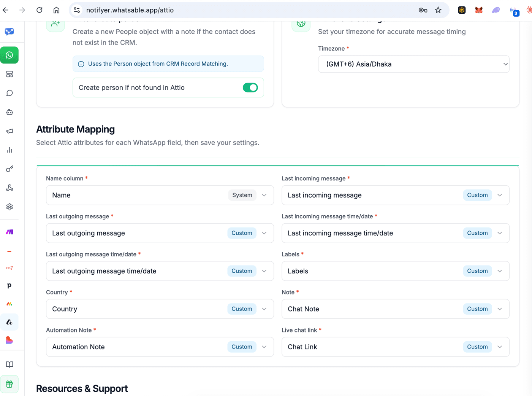Image resolution: width=532 pixels, height=396 pixels.
Task: Open the Make integration icon in sidebar
Action: coord(9,232)
